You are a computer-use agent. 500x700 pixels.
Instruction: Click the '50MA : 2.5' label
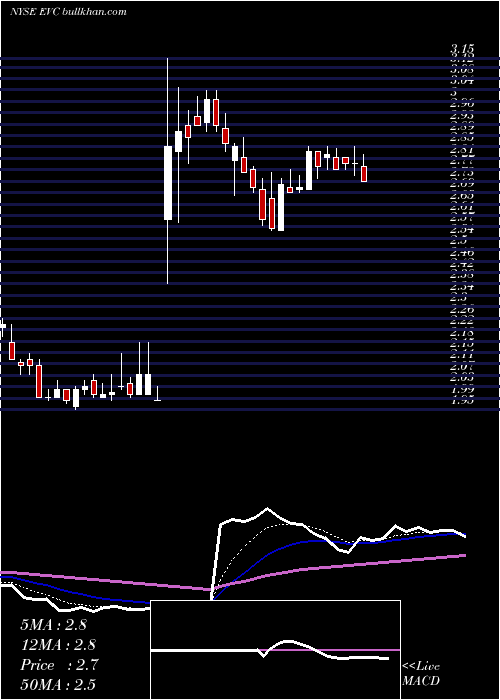58,684
